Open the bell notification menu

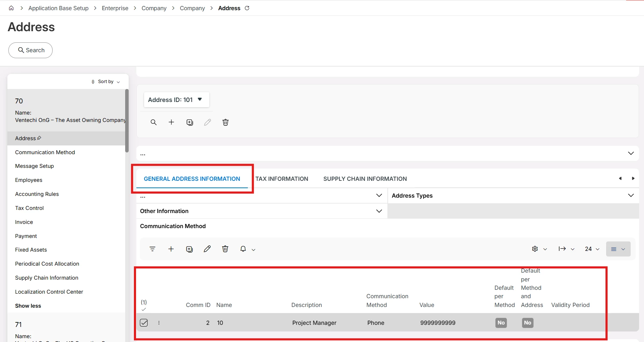[x=248, y=249]
